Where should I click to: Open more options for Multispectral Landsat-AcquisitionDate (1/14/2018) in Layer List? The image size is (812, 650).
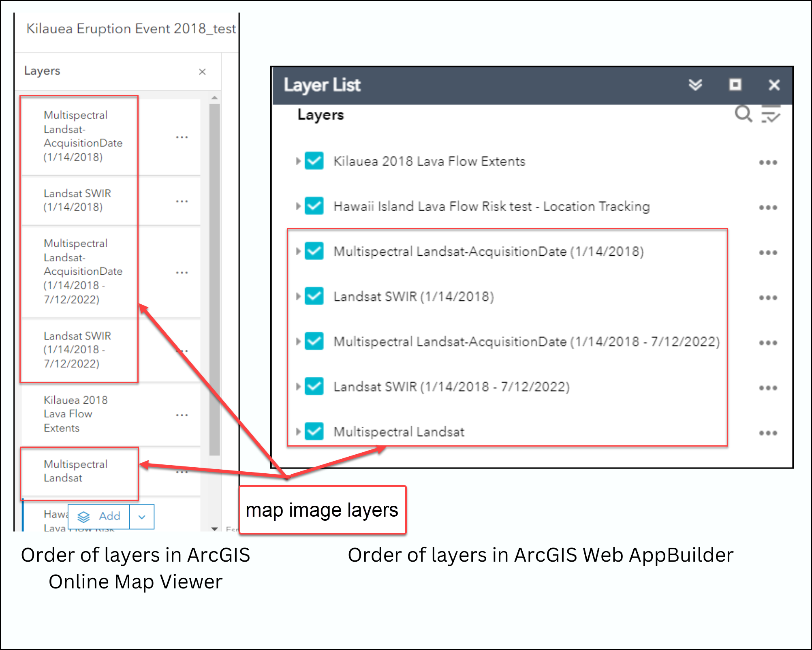click(768, 252)
